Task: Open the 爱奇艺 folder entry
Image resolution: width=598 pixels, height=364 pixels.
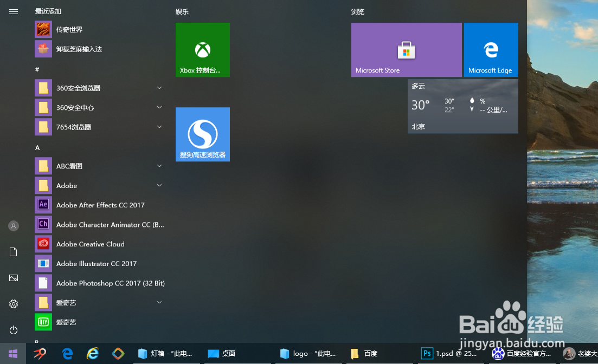Action: point(99,303)
